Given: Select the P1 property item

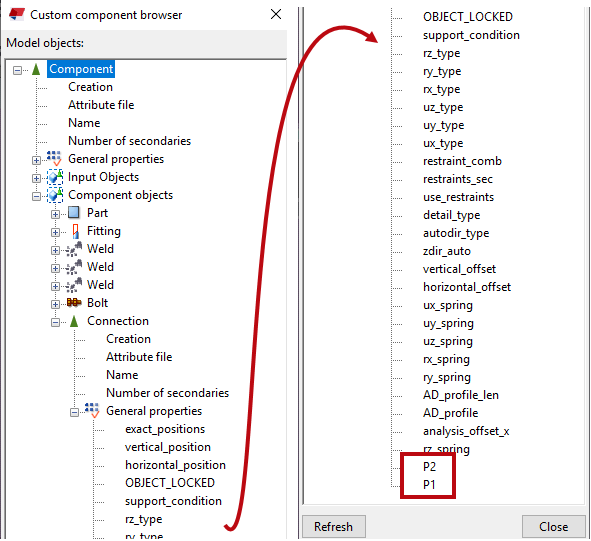Looking at the screenshot, I should tap(429, 484).
